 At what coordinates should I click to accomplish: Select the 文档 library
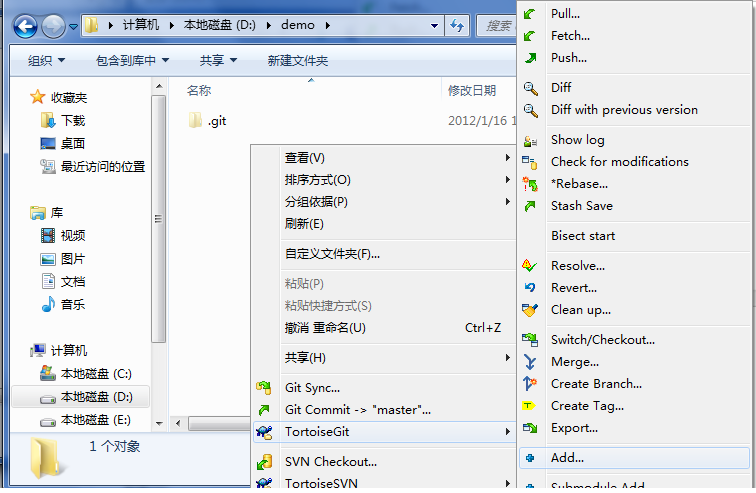pos(73,281)
